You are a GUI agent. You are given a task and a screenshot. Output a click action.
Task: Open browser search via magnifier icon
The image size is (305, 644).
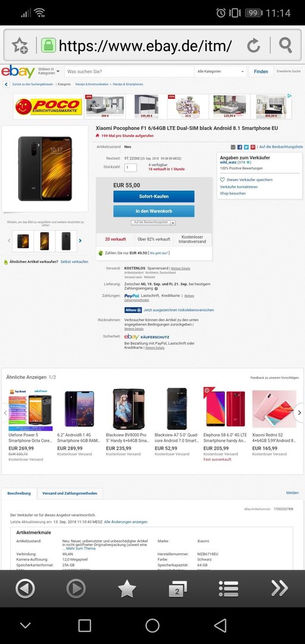coord(285,45)
